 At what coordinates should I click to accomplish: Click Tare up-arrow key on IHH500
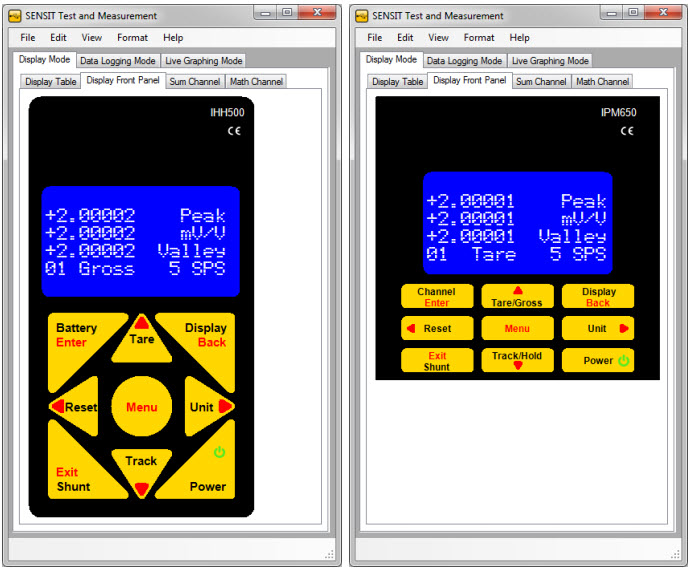[x=141, y=340]
